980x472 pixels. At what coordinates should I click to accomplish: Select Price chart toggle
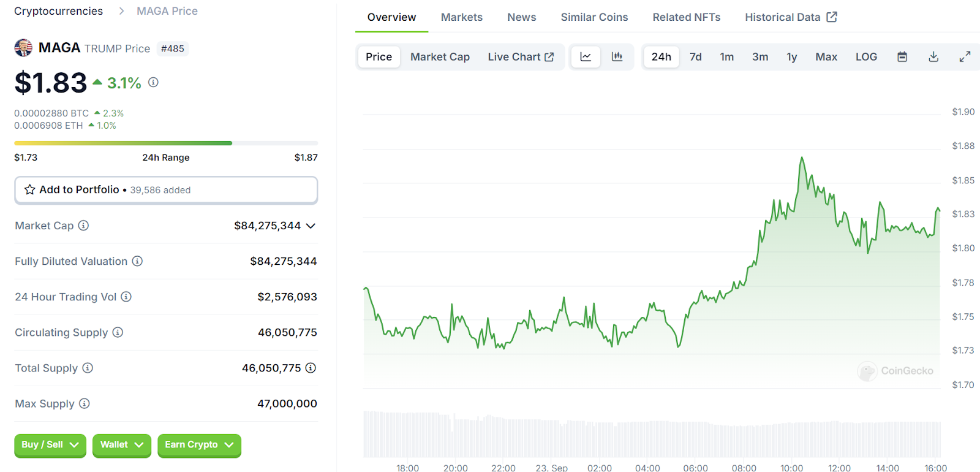point(379,57)
